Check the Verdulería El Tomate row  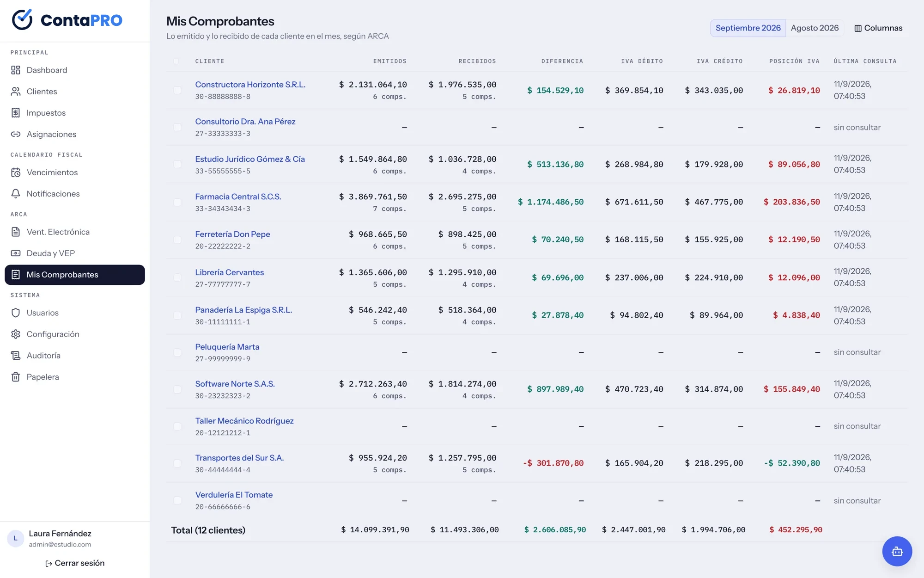(x=177, y=500)
